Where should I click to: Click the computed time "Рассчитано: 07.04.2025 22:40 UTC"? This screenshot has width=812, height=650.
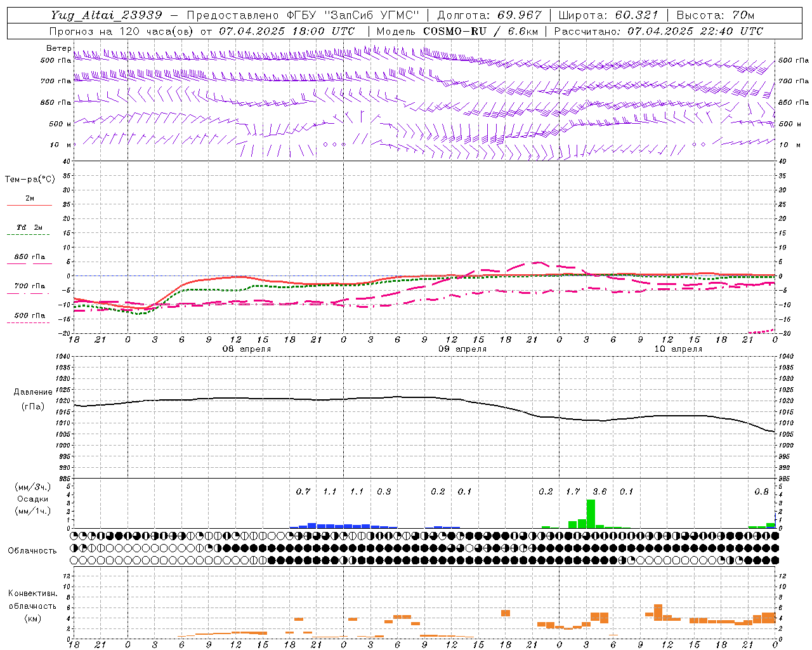(658, 31)
